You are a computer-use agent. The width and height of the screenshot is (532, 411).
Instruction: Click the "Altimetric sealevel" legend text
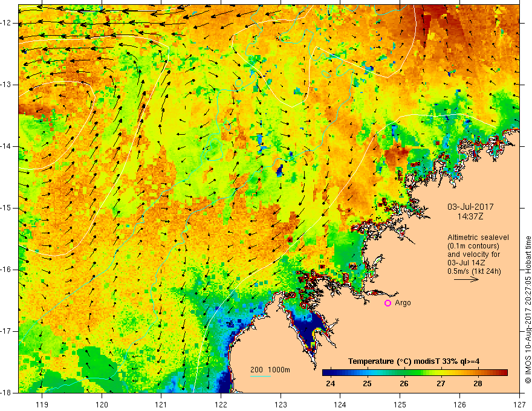coord(478,238)
